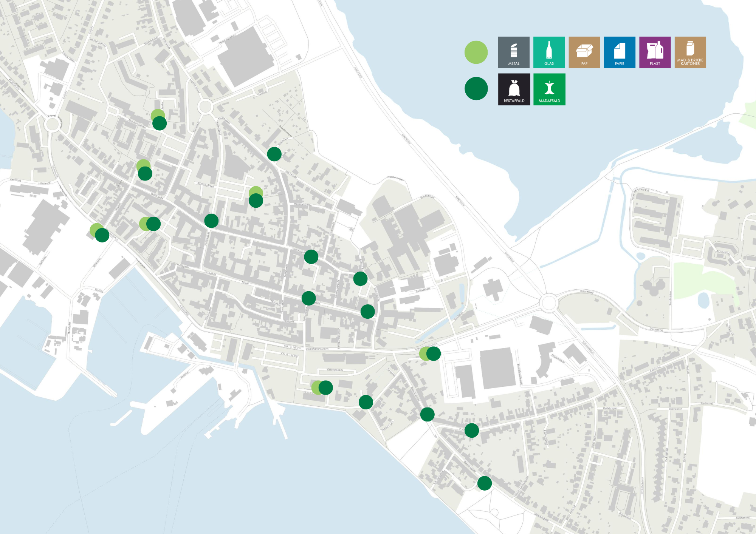
Task: Click the purple PLAST bottles icon
Action: coord(655,52)
